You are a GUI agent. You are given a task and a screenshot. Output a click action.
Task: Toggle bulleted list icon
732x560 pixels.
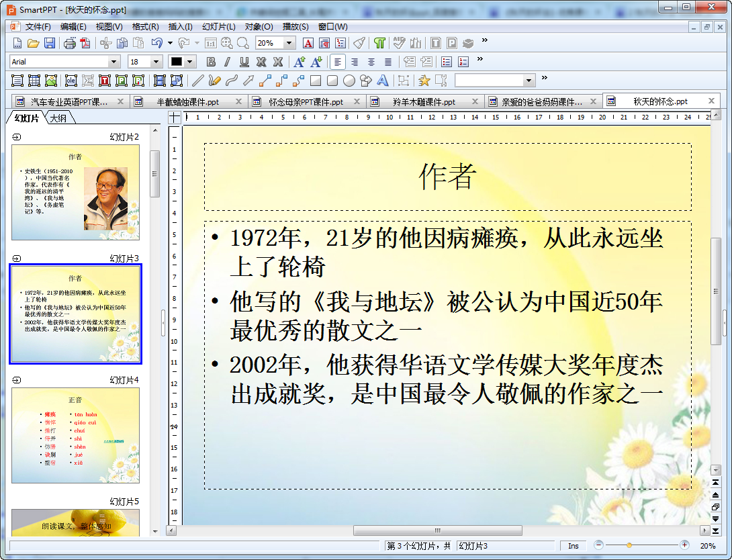click(x=447, y=62)
